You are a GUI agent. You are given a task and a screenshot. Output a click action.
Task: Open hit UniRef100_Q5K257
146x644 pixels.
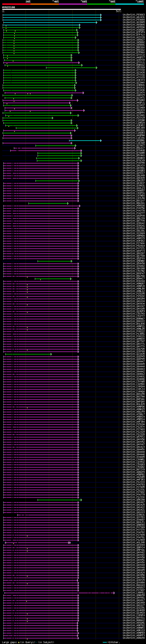(134, 180)
